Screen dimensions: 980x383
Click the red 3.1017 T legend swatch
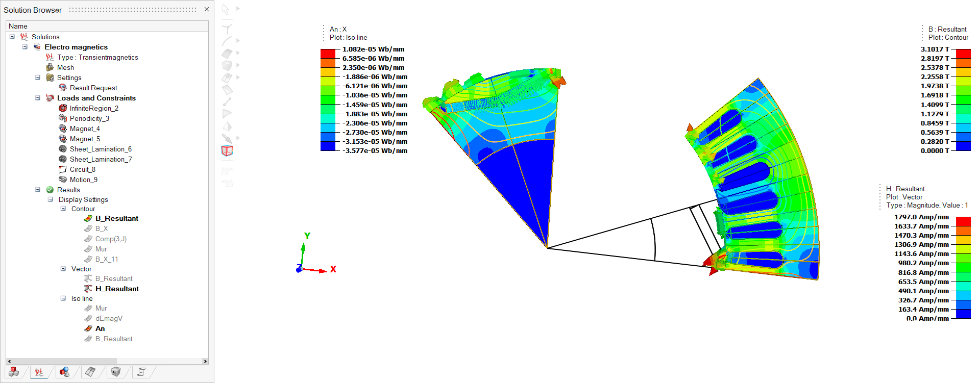click(x=963, y=53)
